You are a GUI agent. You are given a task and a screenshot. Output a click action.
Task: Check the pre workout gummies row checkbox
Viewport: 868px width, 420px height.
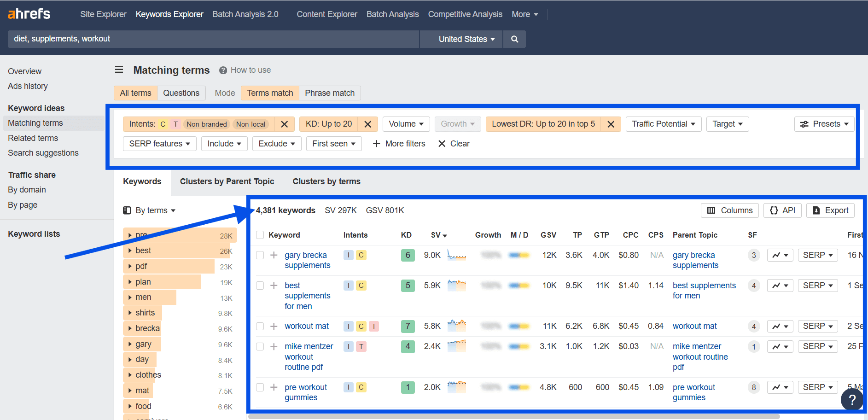click(x=260, y=387)
